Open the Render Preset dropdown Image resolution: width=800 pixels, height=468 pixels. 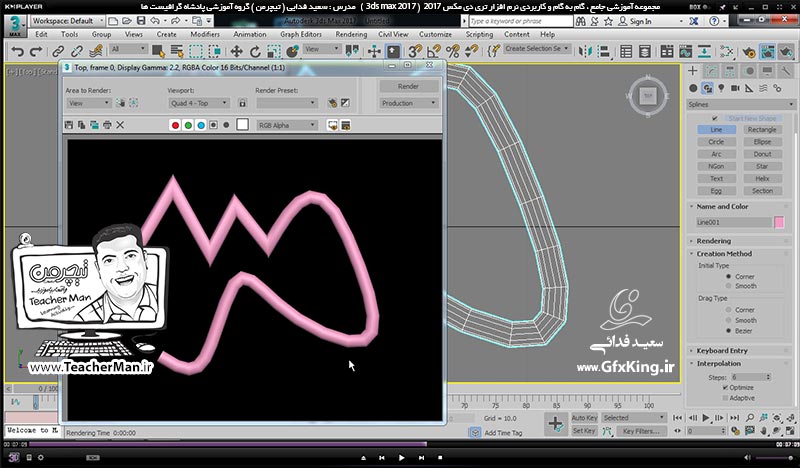coord(287,103)
